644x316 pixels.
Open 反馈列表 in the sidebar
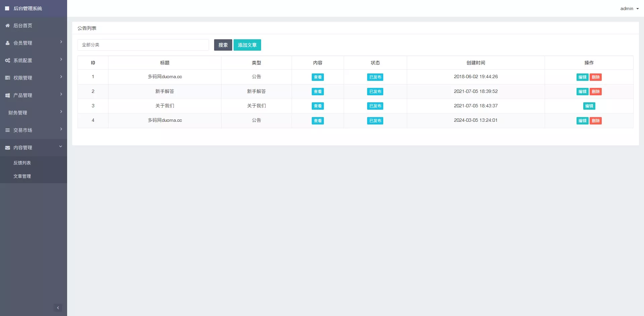pos(22,163)
